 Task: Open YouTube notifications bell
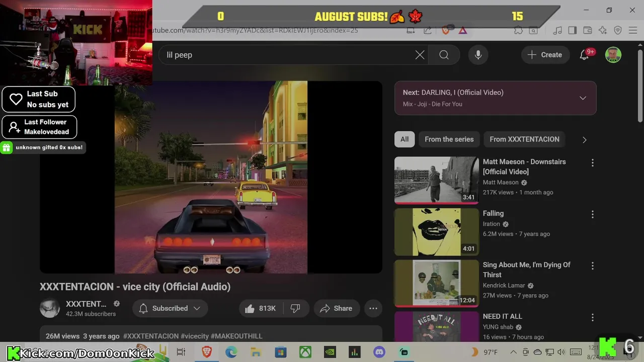click(584, 55)
